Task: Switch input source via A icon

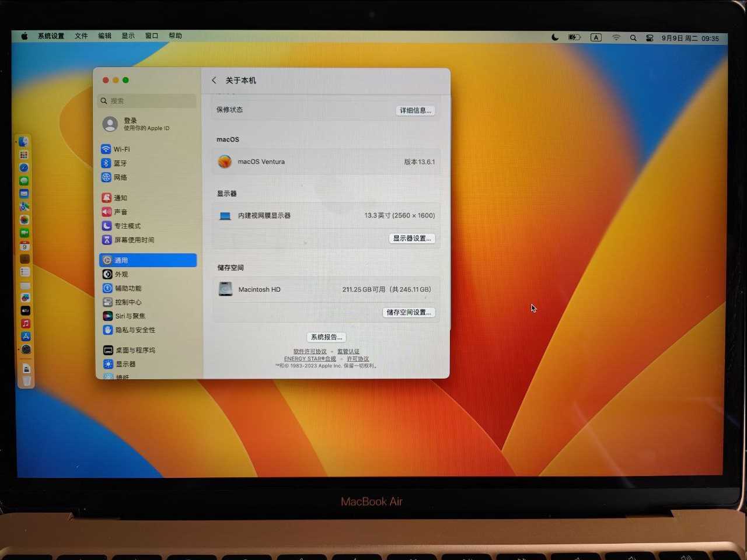Action: [596, 37]
